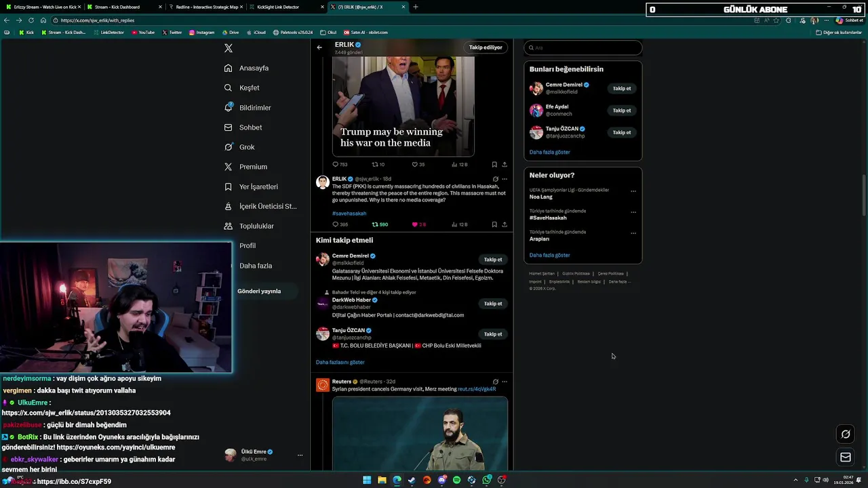Viewport: 868px width, 488px height.
Task: Open Instagram bookmark in bookmarks bar
Action: pos(201,33)
